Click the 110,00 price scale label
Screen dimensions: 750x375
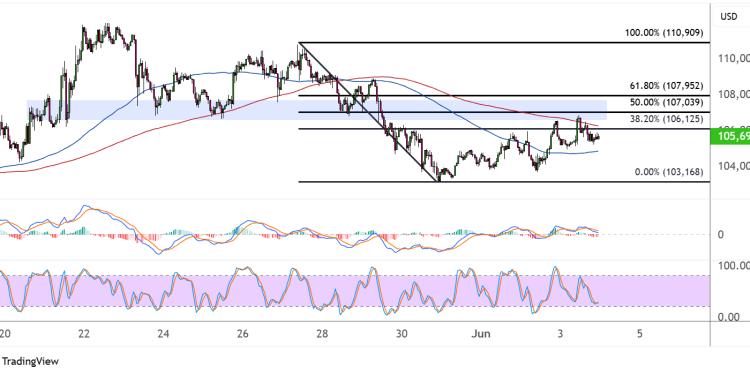click(x=733, y=58)
